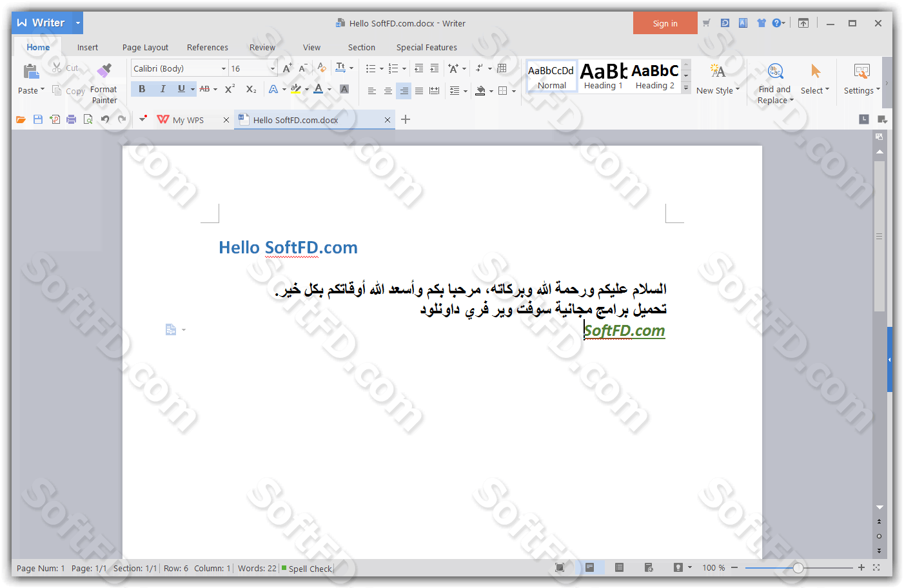904x588 pixels.
Task: Close Hello SoftFD.com.docx tab
Action: coord(387,120)
